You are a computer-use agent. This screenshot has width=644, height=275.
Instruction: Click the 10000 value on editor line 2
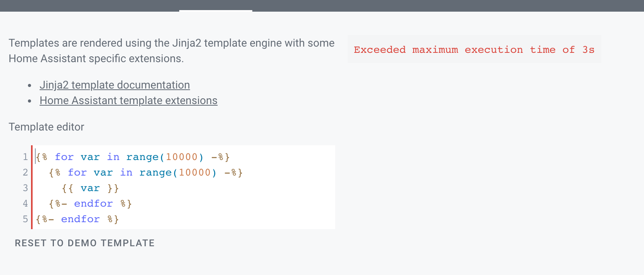pos(195,172)
